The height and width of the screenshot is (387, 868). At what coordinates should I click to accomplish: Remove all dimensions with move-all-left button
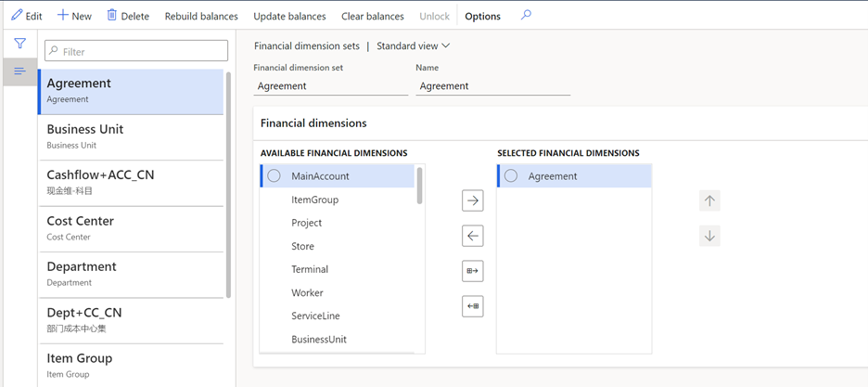click(x=473, y=306)
